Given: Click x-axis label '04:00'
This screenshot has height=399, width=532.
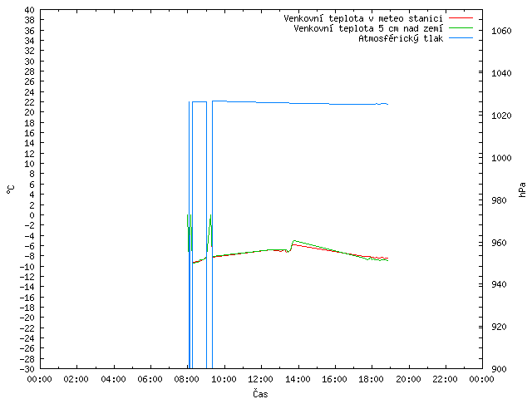Looking at the screenshot, I should (x=113, y=379).
